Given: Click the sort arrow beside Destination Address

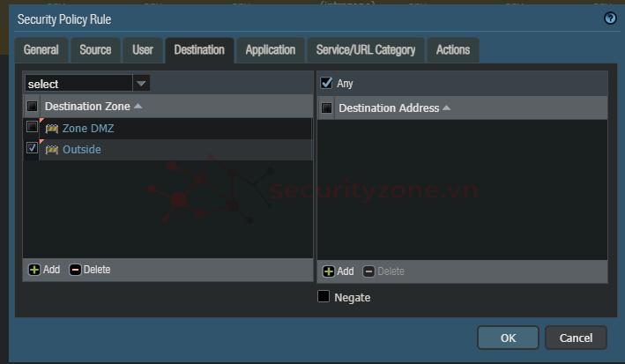Looking at the screenshot, I should [x=446, y=108].
